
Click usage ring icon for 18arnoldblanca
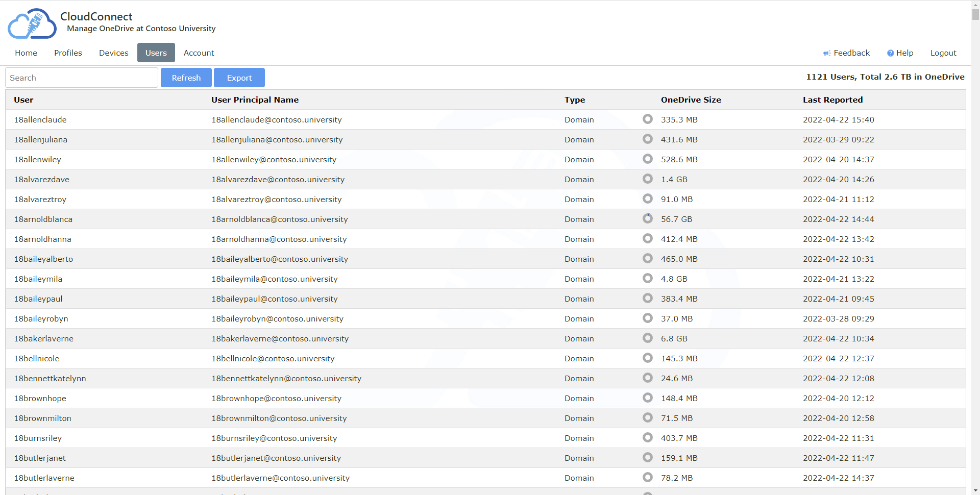pyautogui.click(x=647, y=218)
